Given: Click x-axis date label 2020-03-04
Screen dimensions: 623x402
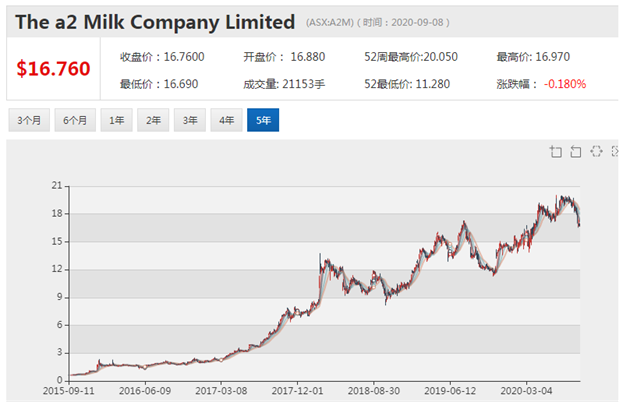Looking at the screenshot, I should tap(526, 391).
